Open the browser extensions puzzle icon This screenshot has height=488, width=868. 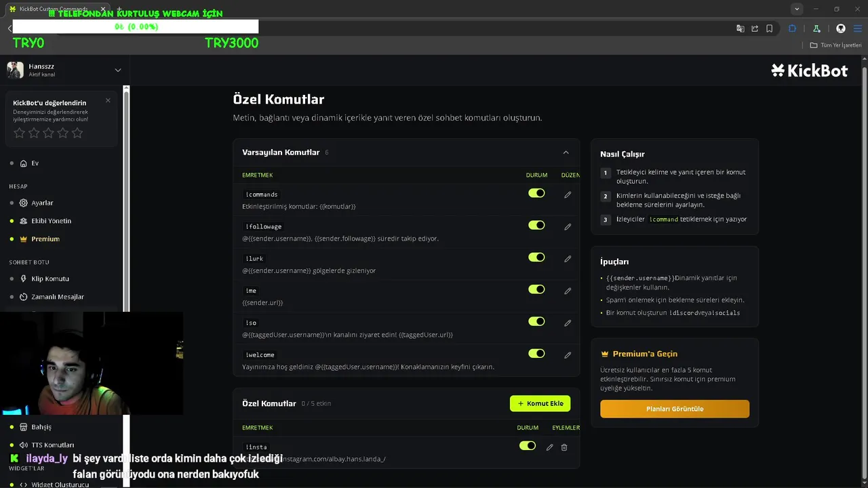(792, 28)
